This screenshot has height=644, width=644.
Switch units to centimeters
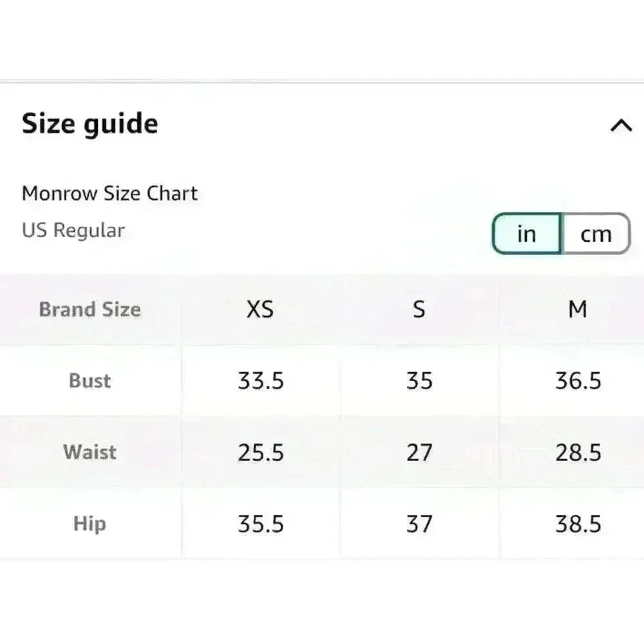tap(596, 234)
